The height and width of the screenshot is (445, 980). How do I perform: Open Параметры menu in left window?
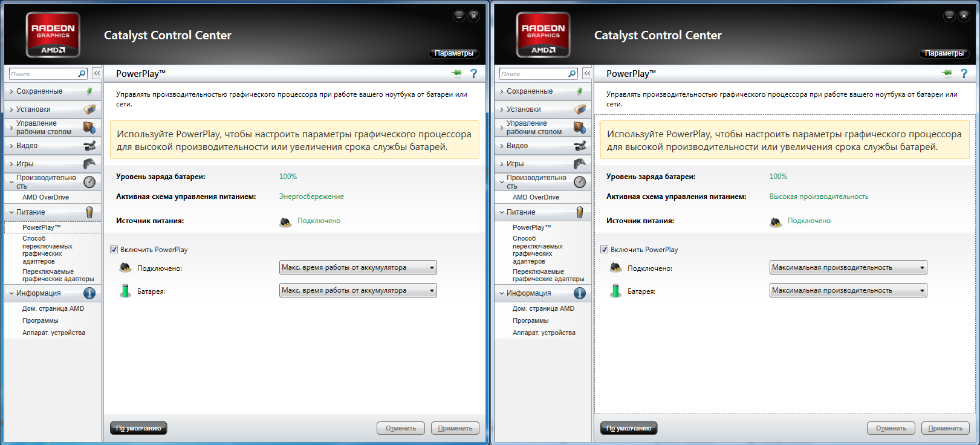pos(454,53)
